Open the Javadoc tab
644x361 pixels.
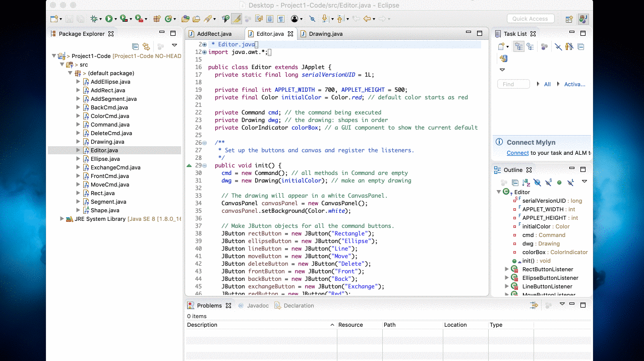(257, 306)
